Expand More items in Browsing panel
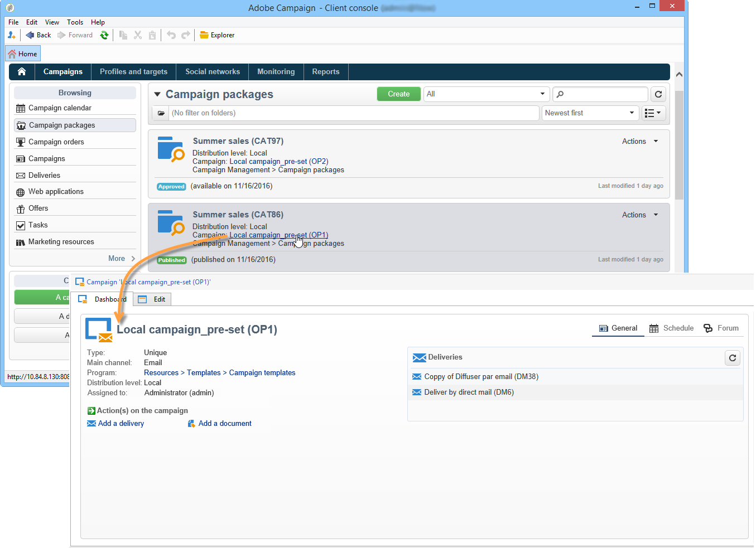Viewport: 756px width, 548px height. 122,259
